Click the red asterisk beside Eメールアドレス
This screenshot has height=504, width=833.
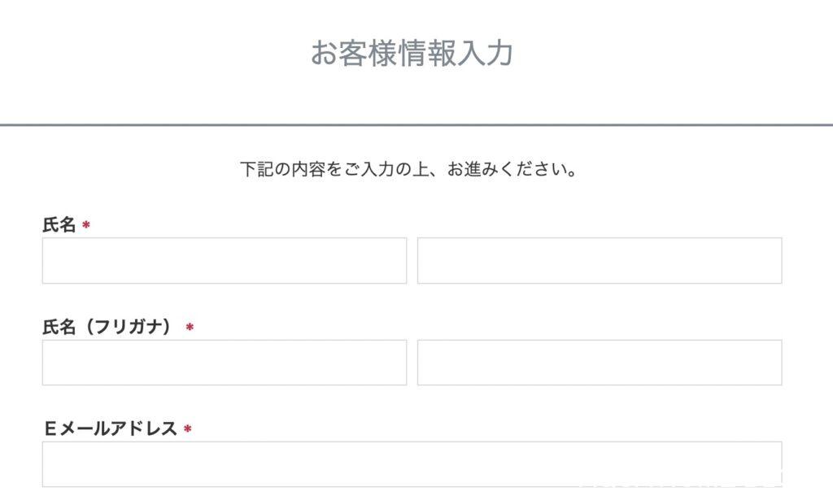(187, 428)
